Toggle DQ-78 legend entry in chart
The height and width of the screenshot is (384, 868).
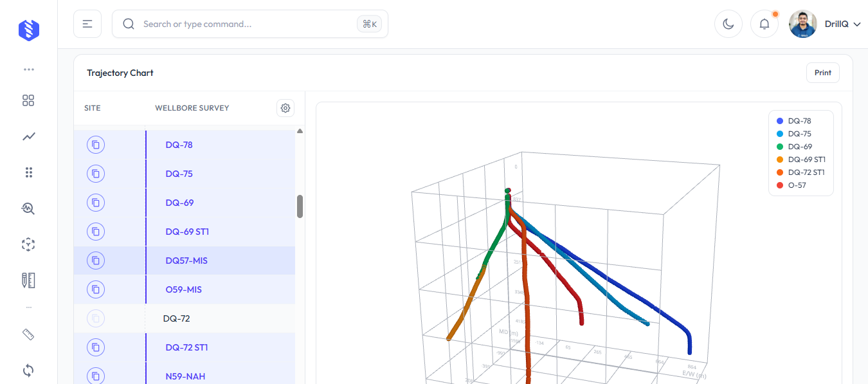[x=794, y=121]
